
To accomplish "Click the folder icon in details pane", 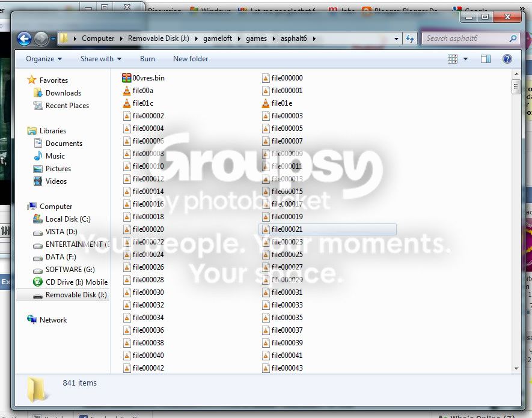I will 37,389.
